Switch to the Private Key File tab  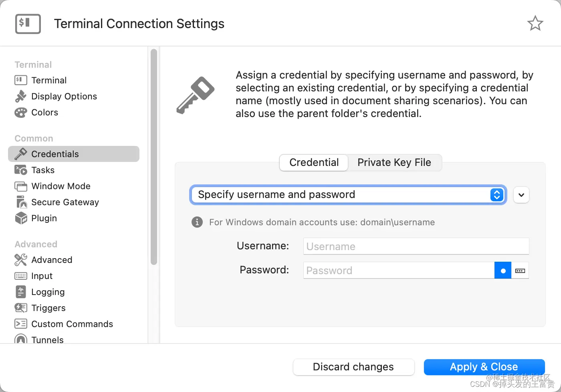point(394,162)
